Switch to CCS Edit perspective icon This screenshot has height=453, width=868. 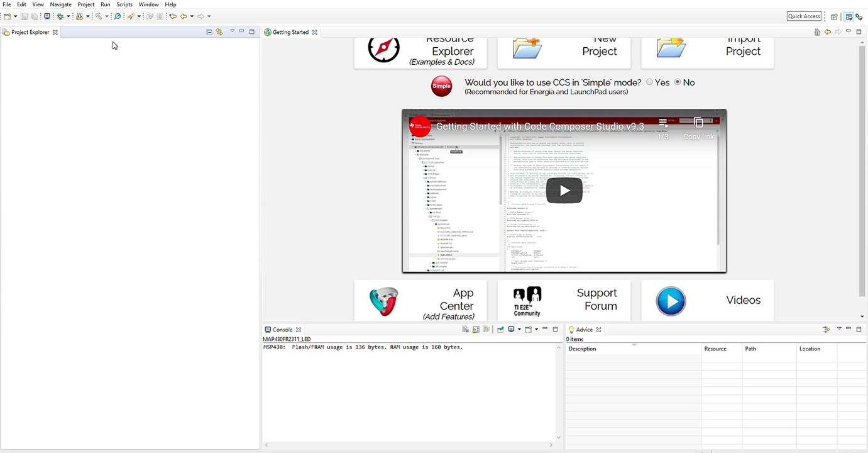849,17
